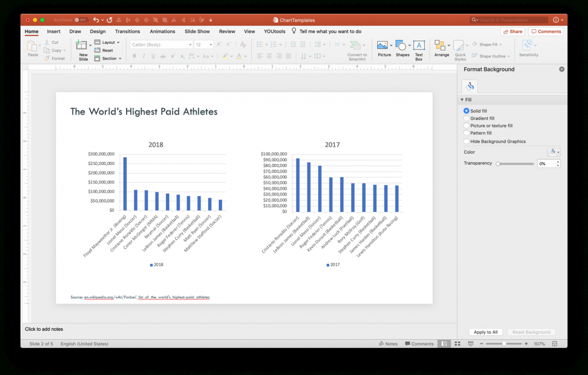Image resolution: width=588 pixels, height=375 pixels.
Task: Click the Reset slide icon
Action: point(97,50)
